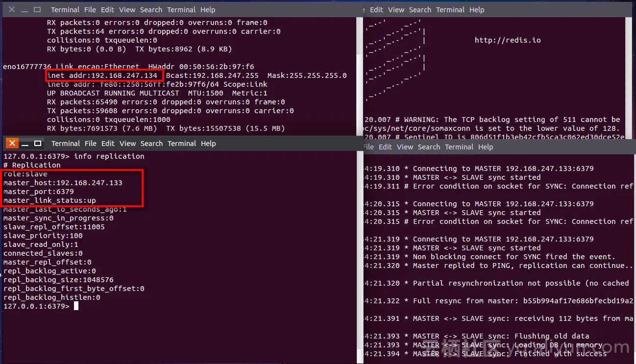Open Search menu in info replication terminal

click(x=151, y=144)
